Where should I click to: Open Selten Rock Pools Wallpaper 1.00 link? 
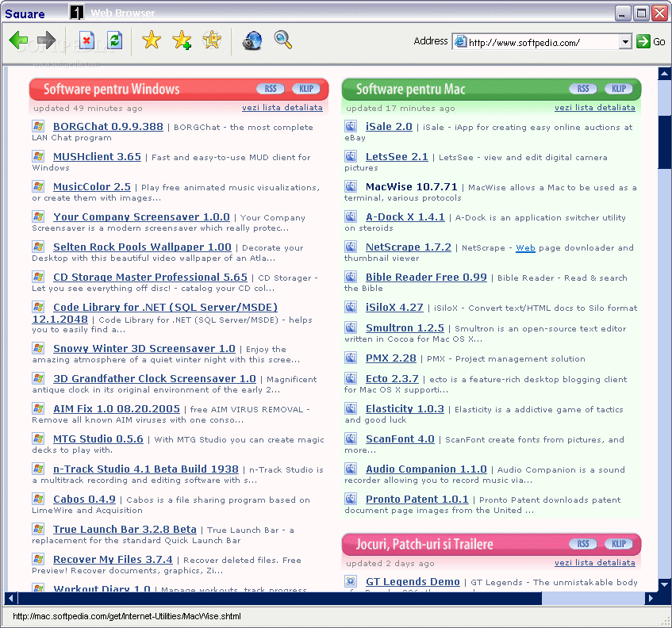142,247
